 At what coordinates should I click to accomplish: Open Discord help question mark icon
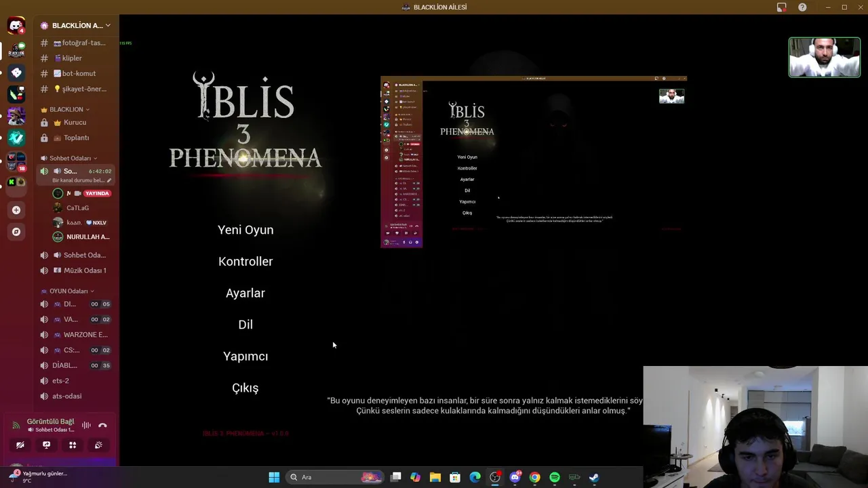click(x=802, y=7)
